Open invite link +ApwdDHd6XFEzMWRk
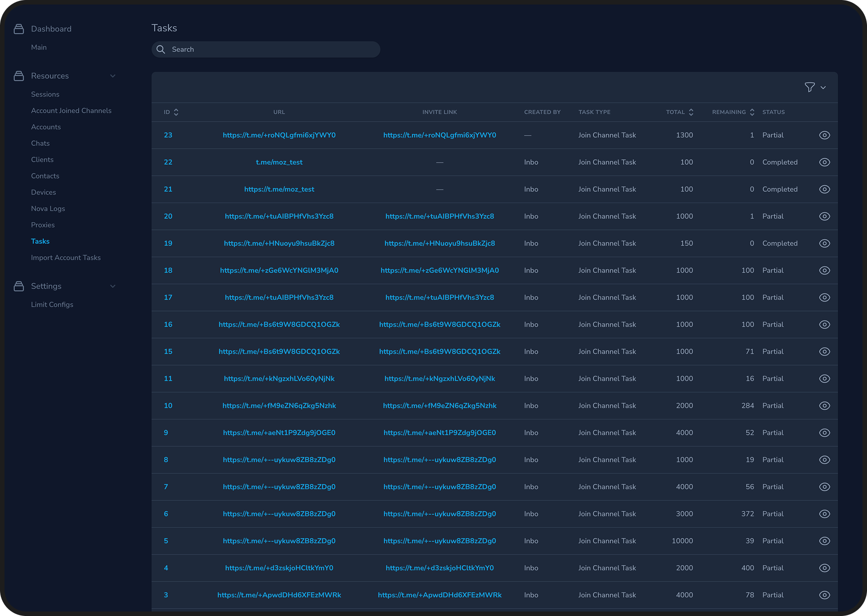Screen dimensions: 867x616 point(440,596)
